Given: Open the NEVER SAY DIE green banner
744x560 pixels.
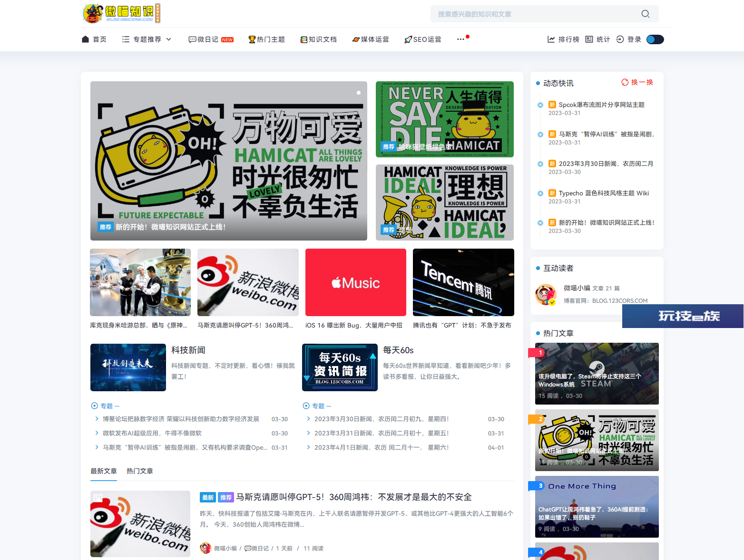Looking at the screenshot, I should pyautogui.click(x=445, y=119).
